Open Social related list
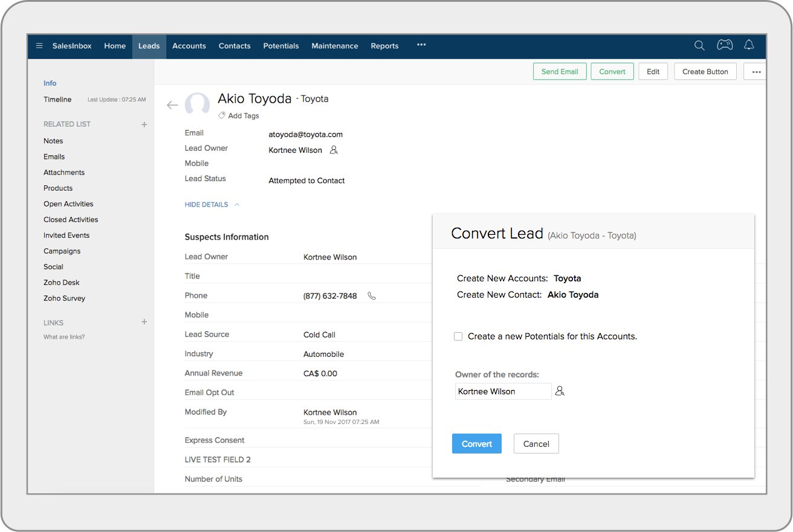This screenshot has height=532, width=793. click(53, 266)
